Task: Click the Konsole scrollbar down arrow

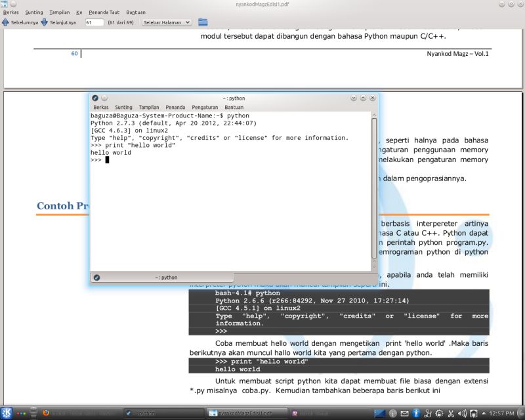Action: pos(374,267)
